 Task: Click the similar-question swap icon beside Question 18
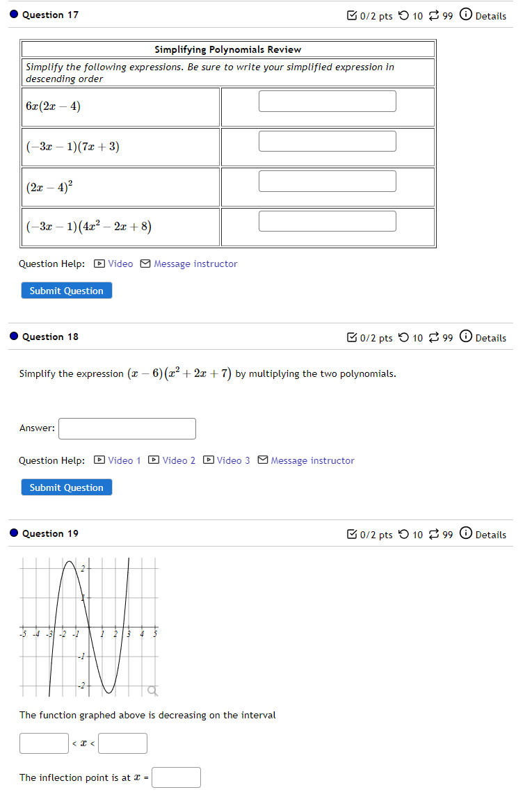(x=436, y=337)
